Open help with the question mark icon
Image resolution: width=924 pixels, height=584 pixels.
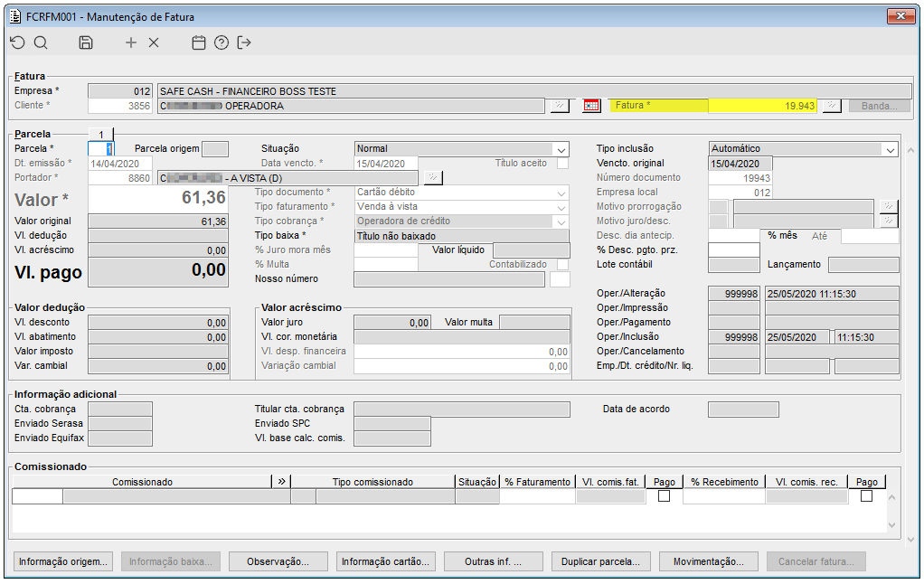(x=222, y=42)
